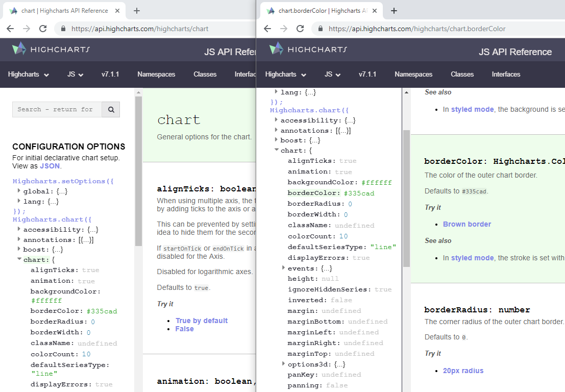This screenshot has width=565, height=392.
Task: Open Classes menu in right window
Action: (x=462, y=75)
